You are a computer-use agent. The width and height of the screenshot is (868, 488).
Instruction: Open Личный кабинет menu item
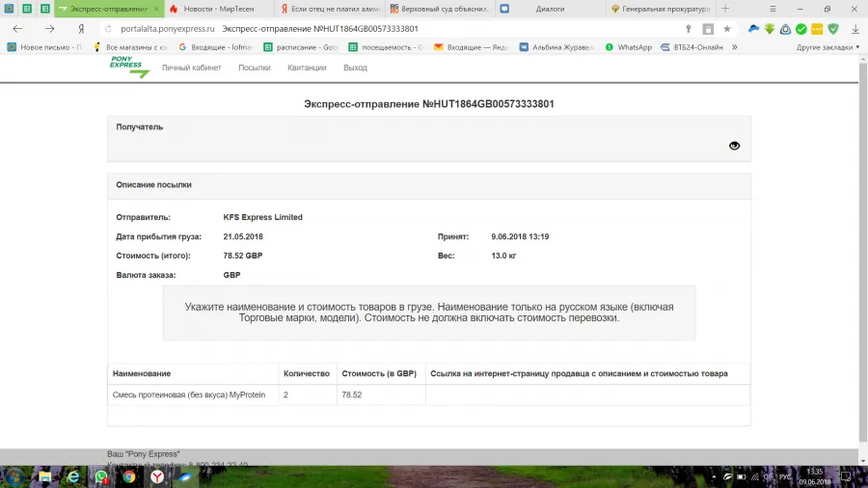(192, 68)
